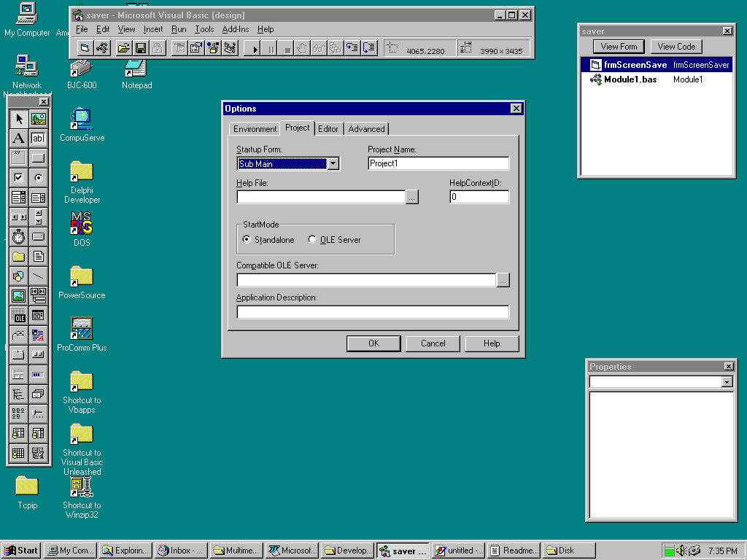Click the Project Name text field

pyautogui.click(x=438, y=163)
